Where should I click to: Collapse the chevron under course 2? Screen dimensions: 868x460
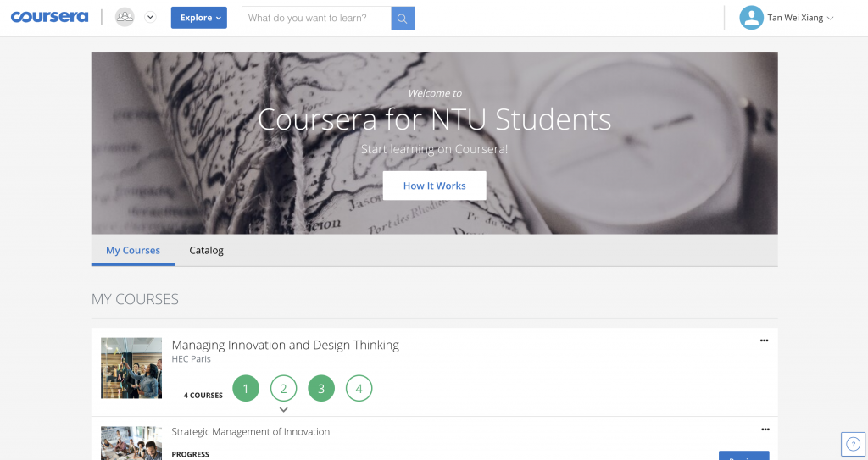tap(283, 410)
